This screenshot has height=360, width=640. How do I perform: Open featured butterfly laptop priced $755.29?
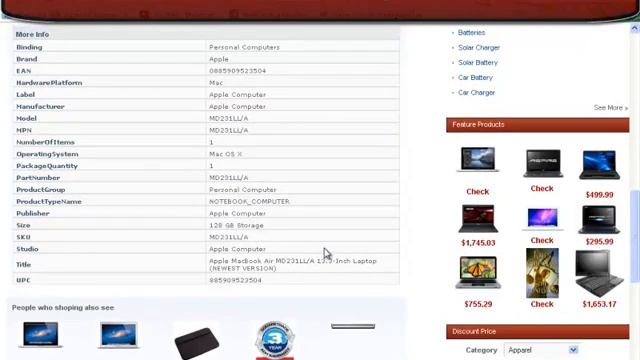478,272
